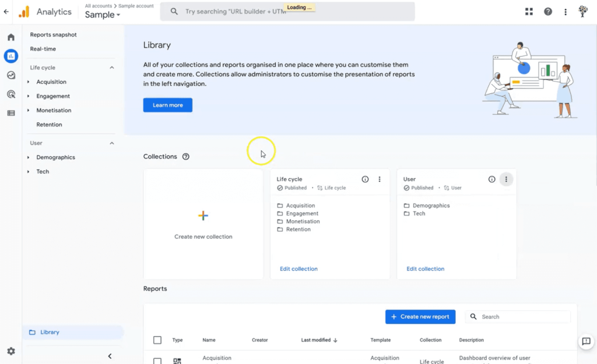This screenshot has width=597, height=364.
Task: Collapse the Life cycle nav section
Action: tap(111, 68)
